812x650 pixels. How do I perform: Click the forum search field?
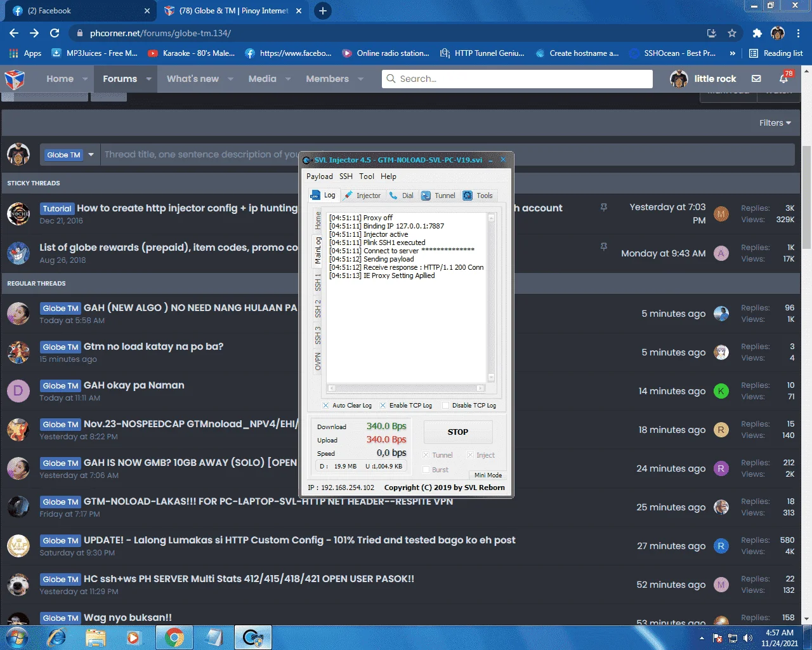(x=517, y=79)
